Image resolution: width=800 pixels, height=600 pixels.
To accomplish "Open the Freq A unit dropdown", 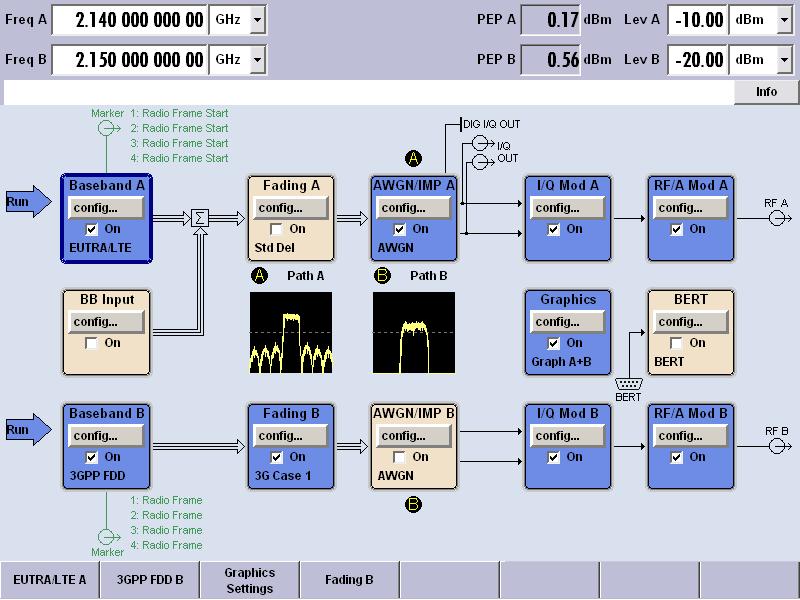I will pos(257,20).
